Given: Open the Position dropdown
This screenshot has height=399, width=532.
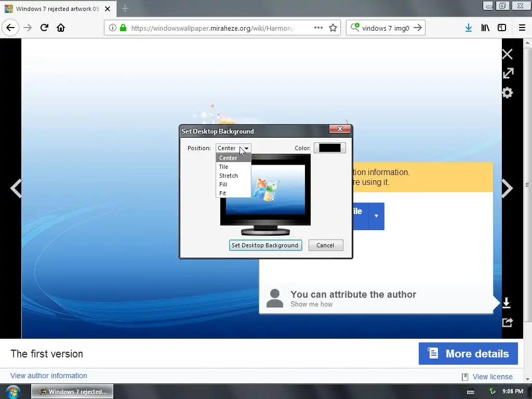Looking at the screenshot, I should point(233,148).
